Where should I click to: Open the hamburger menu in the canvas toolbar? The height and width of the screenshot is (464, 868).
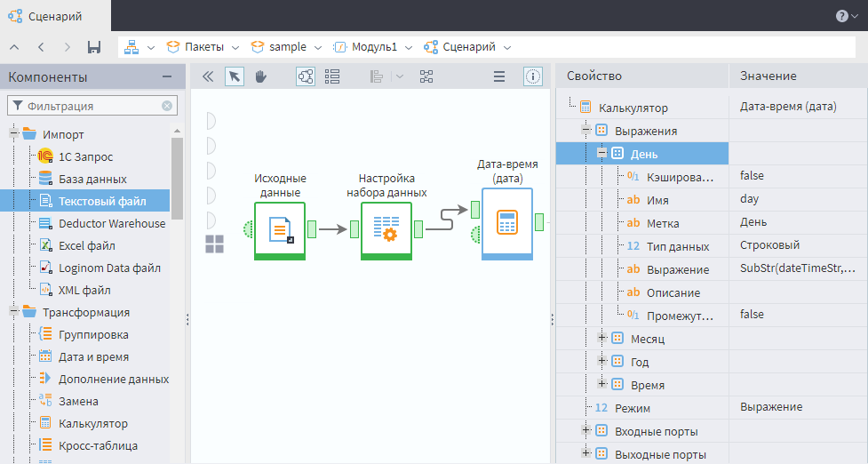tap(499, 76)
